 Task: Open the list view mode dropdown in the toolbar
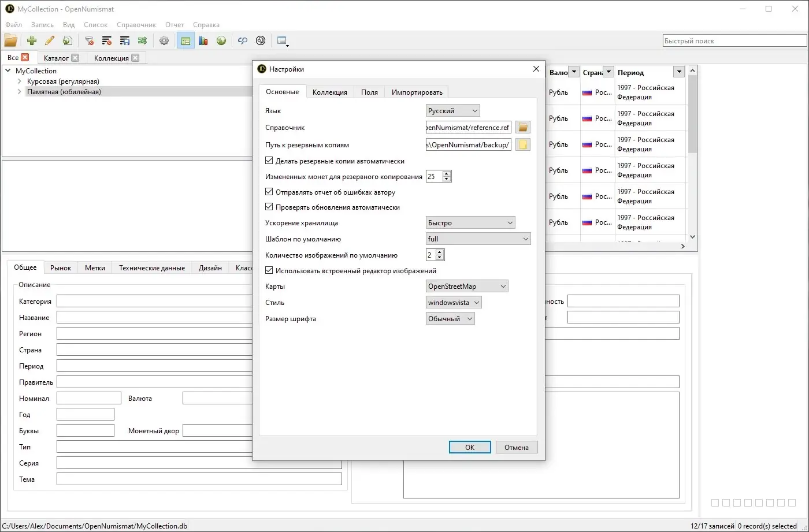tap(283, 40)
